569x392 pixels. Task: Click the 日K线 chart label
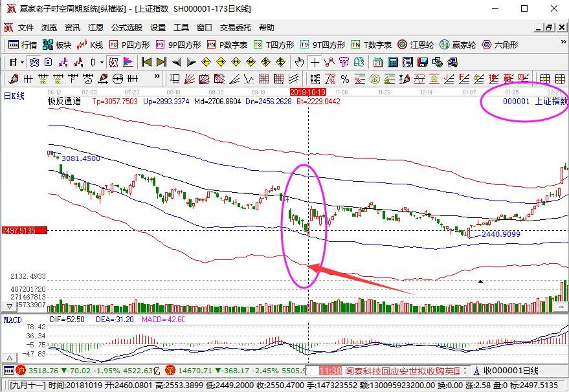[x=14, y=96]
